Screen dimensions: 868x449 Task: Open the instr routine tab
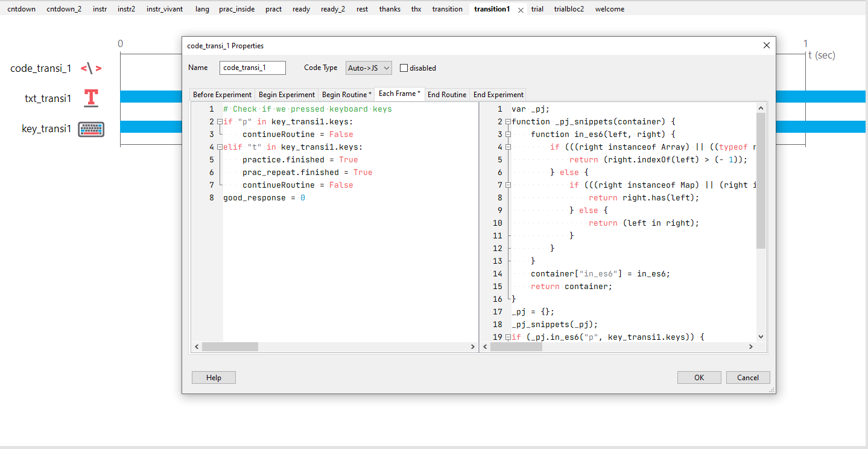(x=100, y=9)
